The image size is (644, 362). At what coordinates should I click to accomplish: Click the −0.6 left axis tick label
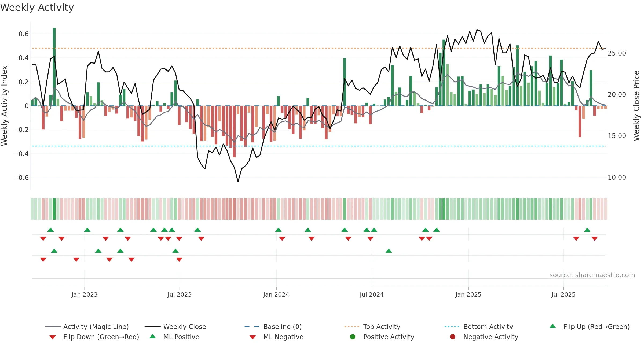point(21,178)
